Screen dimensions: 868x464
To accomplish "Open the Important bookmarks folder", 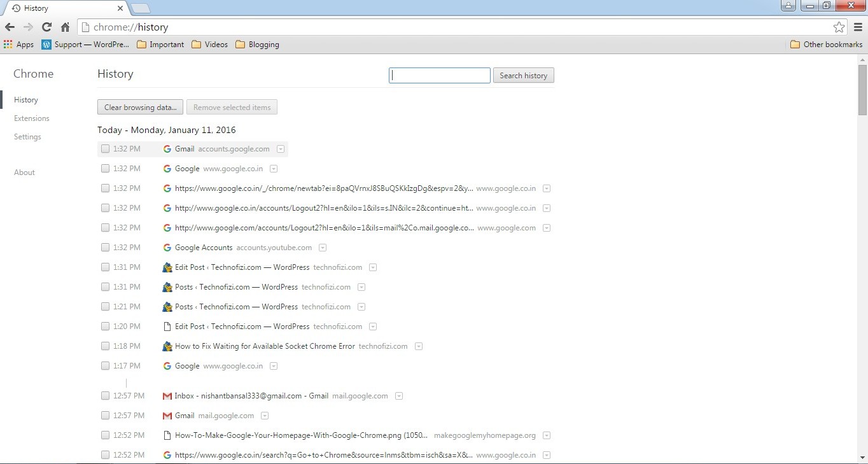I will [160, 45].
